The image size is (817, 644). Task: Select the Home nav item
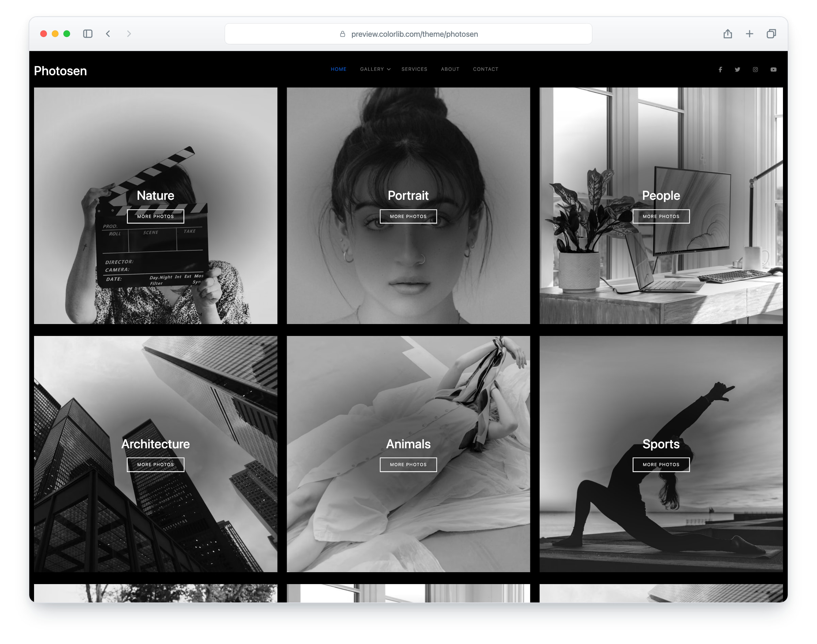point(338,69)
